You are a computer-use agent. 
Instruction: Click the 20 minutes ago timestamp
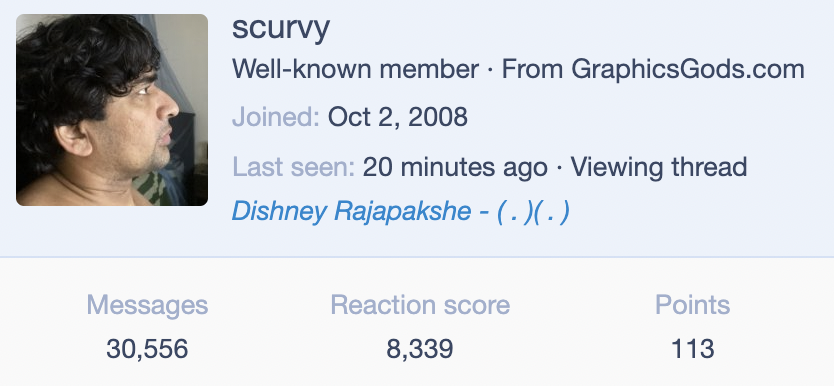(x=455, y=167)
